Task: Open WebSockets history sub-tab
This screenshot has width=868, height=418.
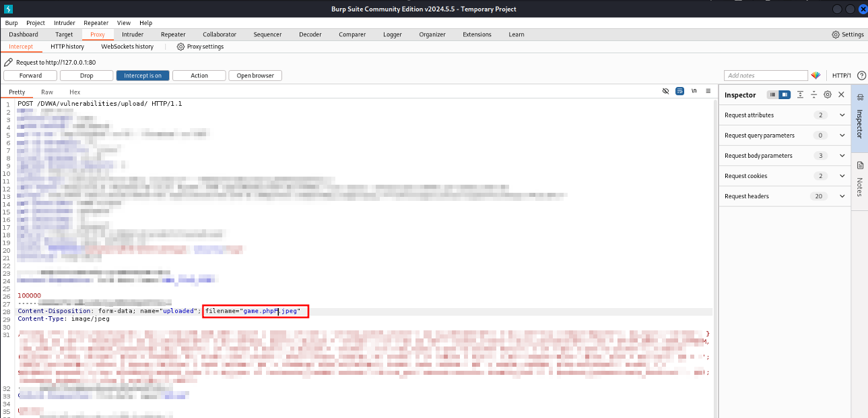Action: [x=127, y=47]
